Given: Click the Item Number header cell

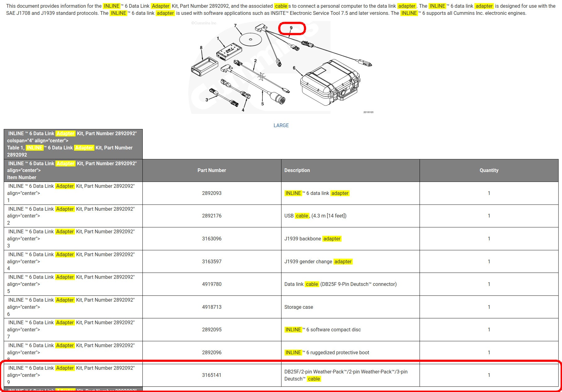Looking at the screenshot, I should coord(73,170).
